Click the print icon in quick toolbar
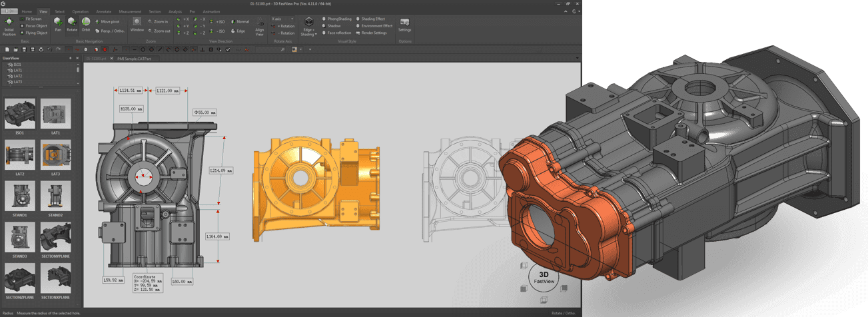Image resolution: width=868 pixels, height=317 pixels. (x=41, y=49)
